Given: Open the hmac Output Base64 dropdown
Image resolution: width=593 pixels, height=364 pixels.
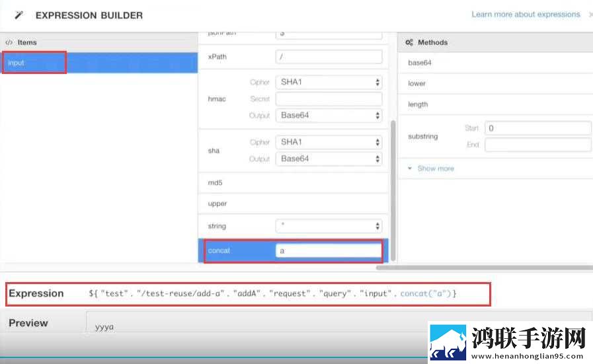Looking at the screenshot, I should 329,116.
